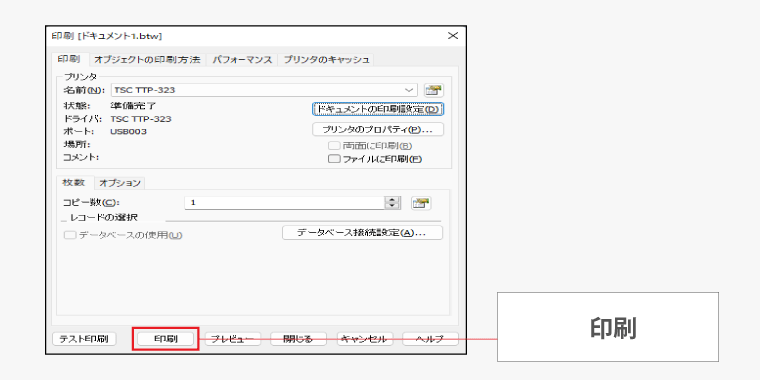The width and height of the screenshot is (760, 380).
Task: Click the 準備完了 status text
Action: pos(133,106)
